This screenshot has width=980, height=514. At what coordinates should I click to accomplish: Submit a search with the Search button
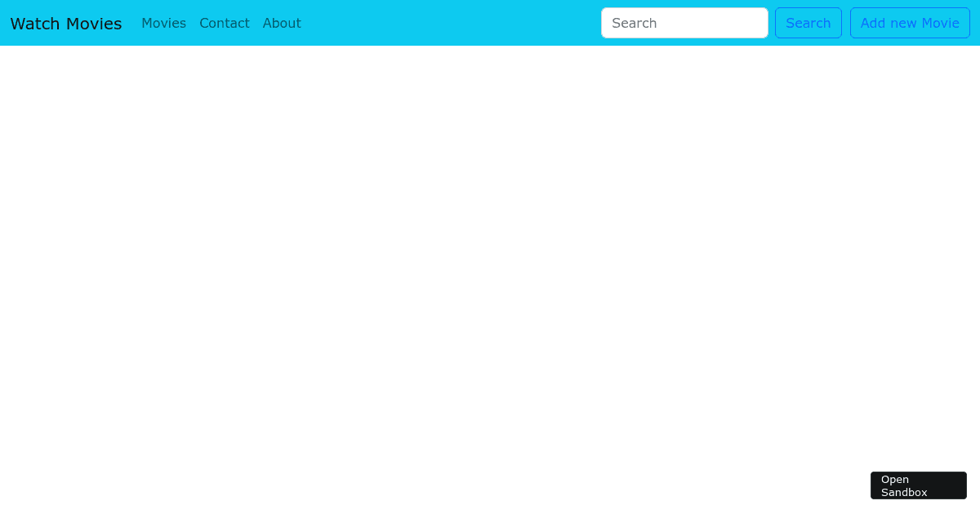coord(808,23)
